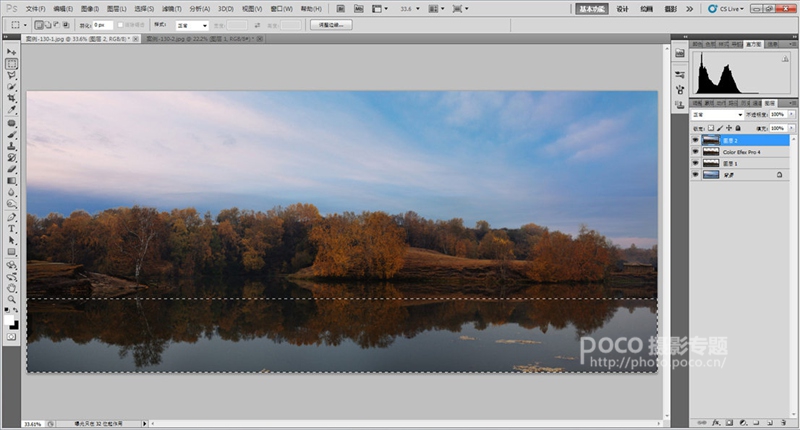
Task: Select the Spot Healing Brush tool
Action: pyautogui.click(x=11, y=123)
